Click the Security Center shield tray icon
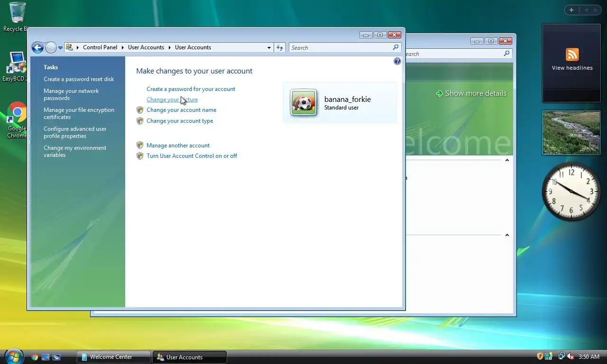607x364 pixels. [x=540, y=356]
